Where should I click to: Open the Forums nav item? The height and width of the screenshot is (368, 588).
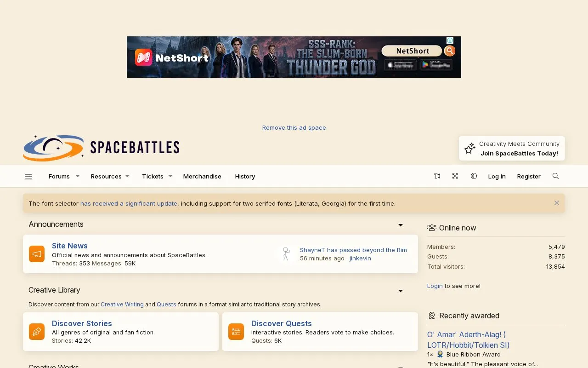click(x=59, y=176)
